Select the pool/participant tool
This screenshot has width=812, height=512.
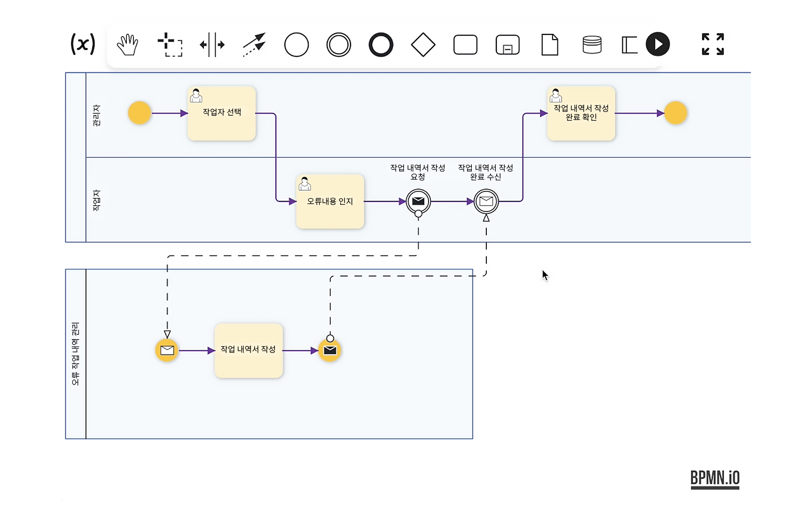[629, 45]
